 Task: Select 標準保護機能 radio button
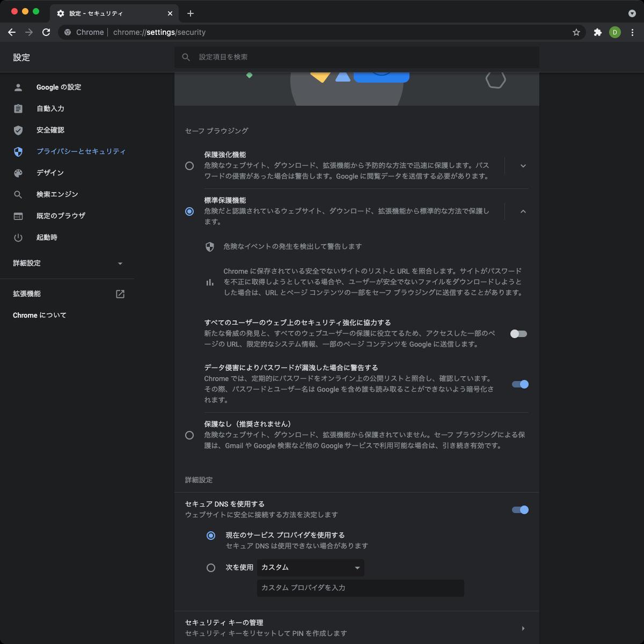tap(189, 211)
